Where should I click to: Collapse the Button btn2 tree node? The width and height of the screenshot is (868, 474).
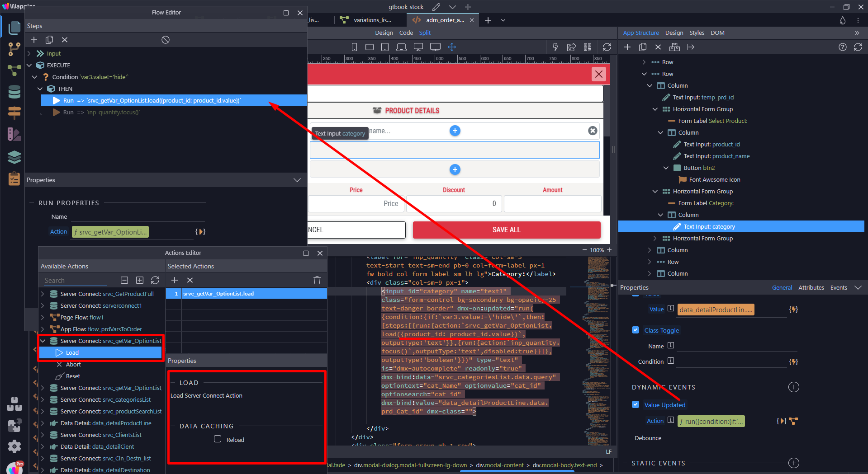coord(666,168)
